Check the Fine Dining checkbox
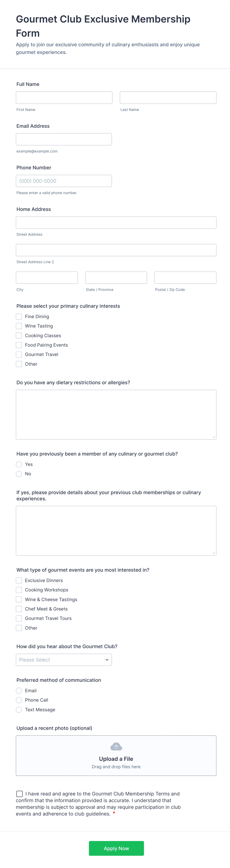 coord(19,316)
